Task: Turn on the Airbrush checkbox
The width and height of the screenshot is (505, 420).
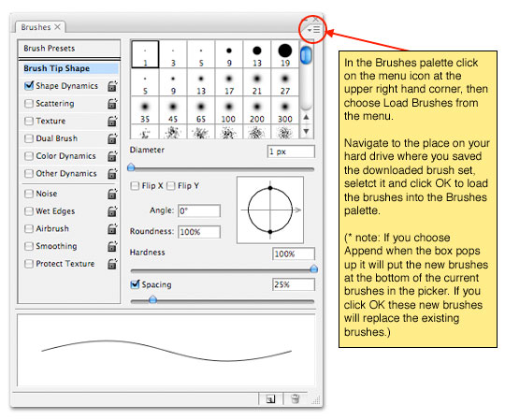Action: 29,228
